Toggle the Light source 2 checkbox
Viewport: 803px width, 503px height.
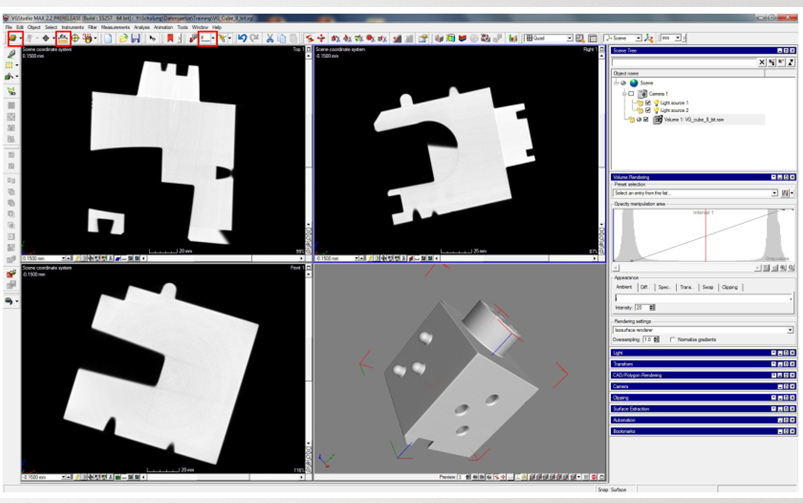tap(648, 110)
